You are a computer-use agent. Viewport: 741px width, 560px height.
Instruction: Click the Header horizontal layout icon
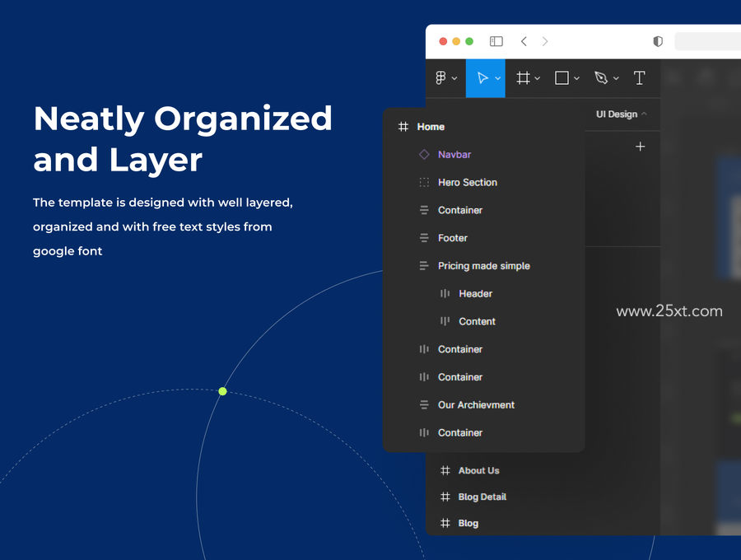pos(445,293)
